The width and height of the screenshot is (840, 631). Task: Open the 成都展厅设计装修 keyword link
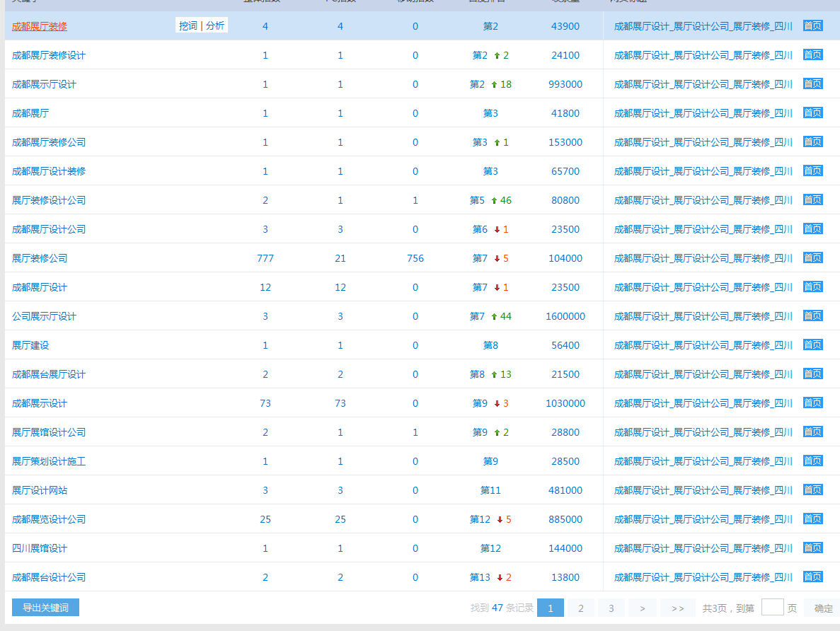point(49,171)
